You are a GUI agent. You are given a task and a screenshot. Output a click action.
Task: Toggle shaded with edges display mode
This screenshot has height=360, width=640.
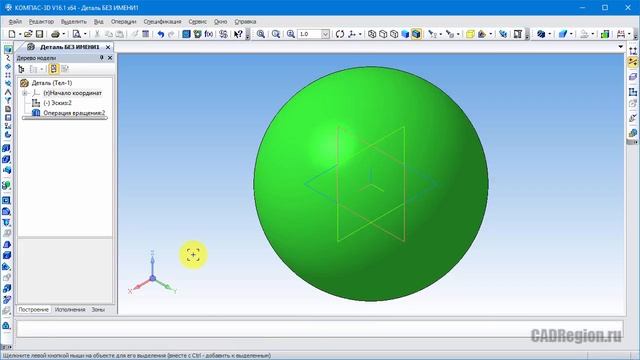coord(416,34)
